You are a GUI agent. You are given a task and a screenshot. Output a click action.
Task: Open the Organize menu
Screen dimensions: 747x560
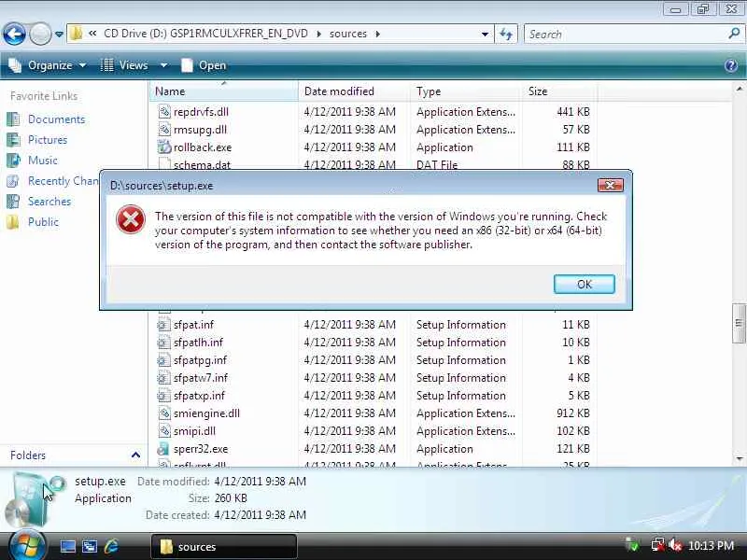tap(48, 65)
